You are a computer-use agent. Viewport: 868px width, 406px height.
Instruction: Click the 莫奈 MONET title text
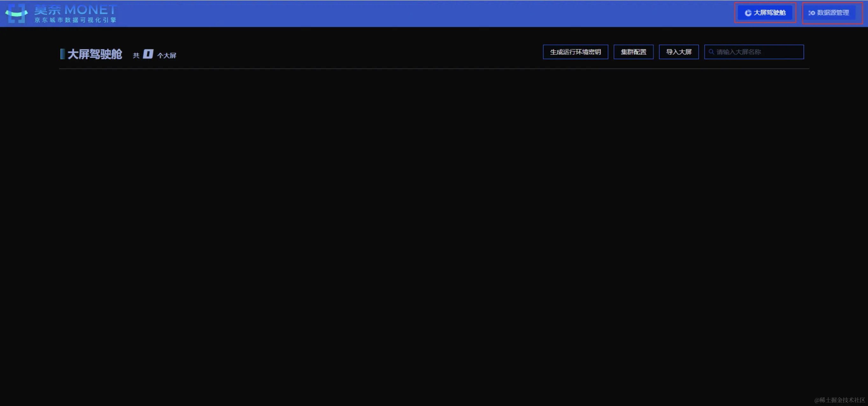click(x=75, y=10)
